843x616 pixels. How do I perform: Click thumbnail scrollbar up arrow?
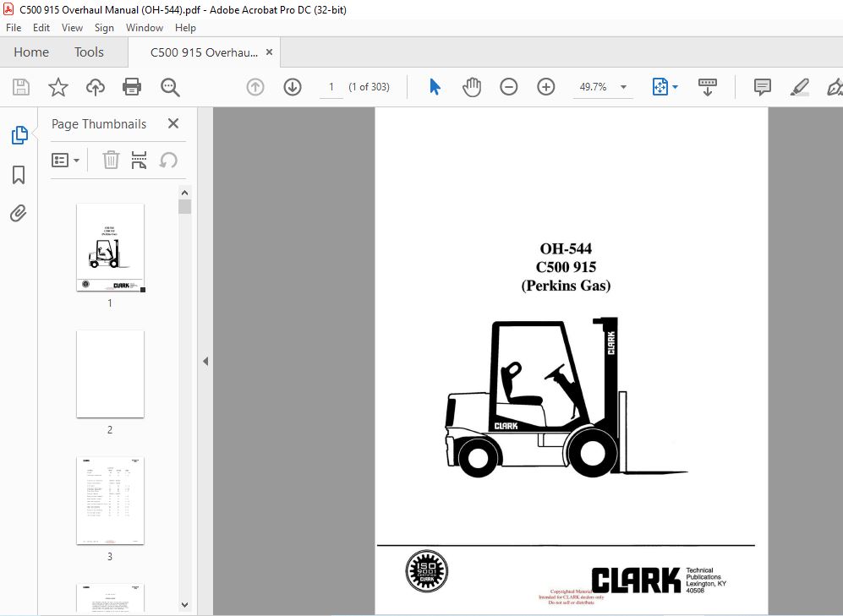[185, 193]
